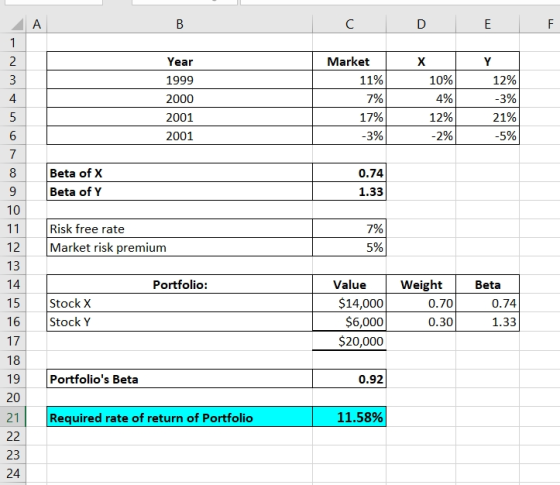Select market risk premium value 5%
The width and height of the screenshot is (560, 485).
pos(349,247)
